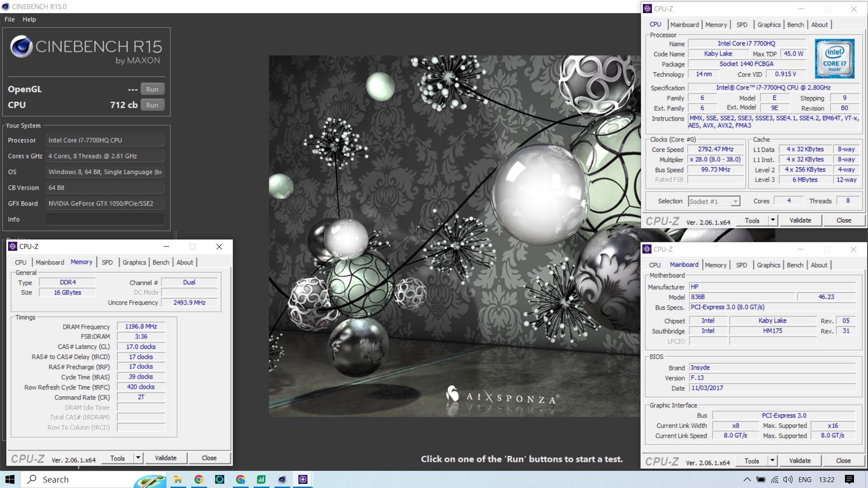Click Tools button in the CPU tab window

pos(752,220)
